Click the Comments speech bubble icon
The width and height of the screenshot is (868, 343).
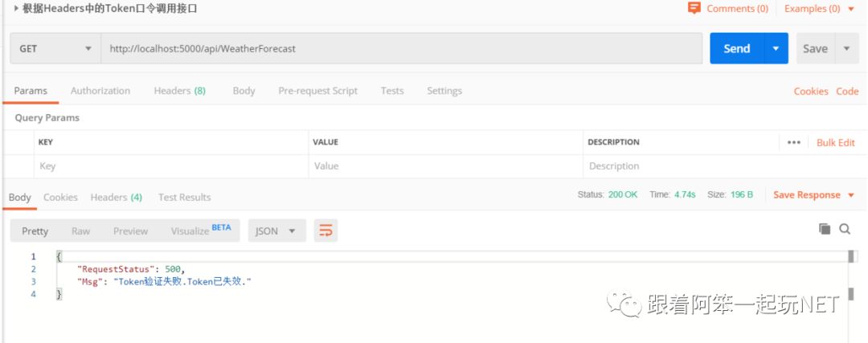pyautogui.click(x=694, y=8)
